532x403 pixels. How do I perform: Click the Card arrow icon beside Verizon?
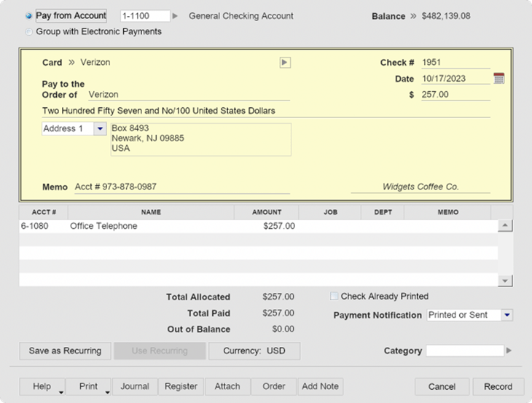[285, 63]
